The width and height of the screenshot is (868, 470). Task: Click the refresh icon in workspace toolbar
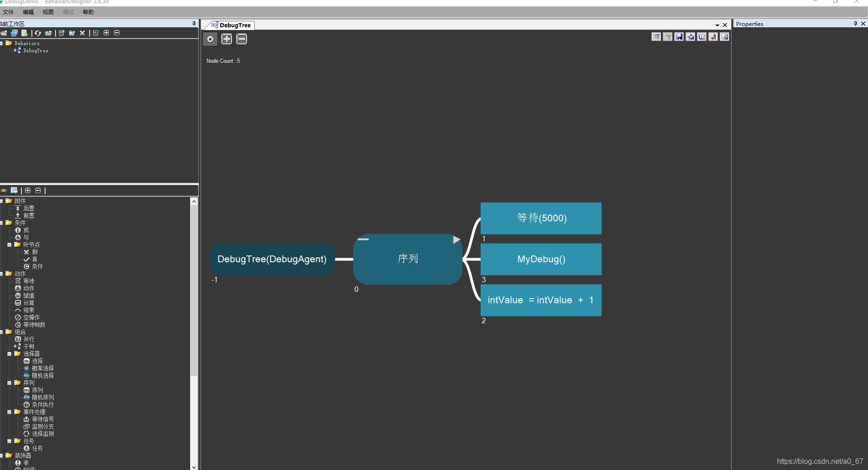point(37,33)
